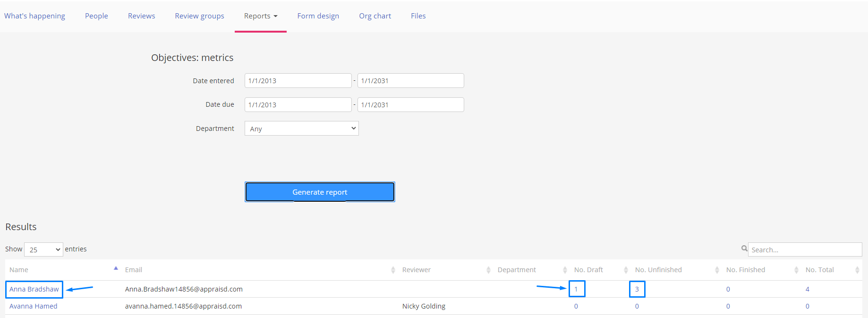Screen dimensions: 868x318
Task: Open Avanna Hamed's name link
Action: (x=33, y=306)
